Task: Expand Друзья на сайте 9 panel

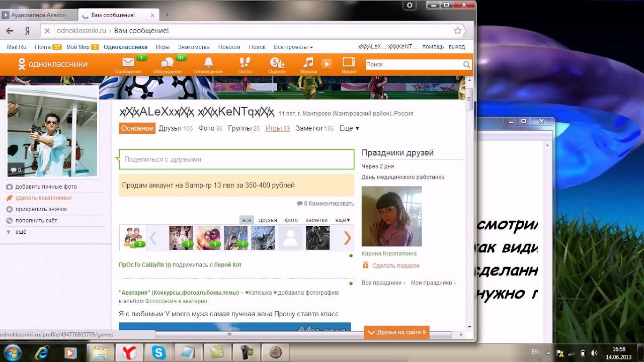Action: 396,332
